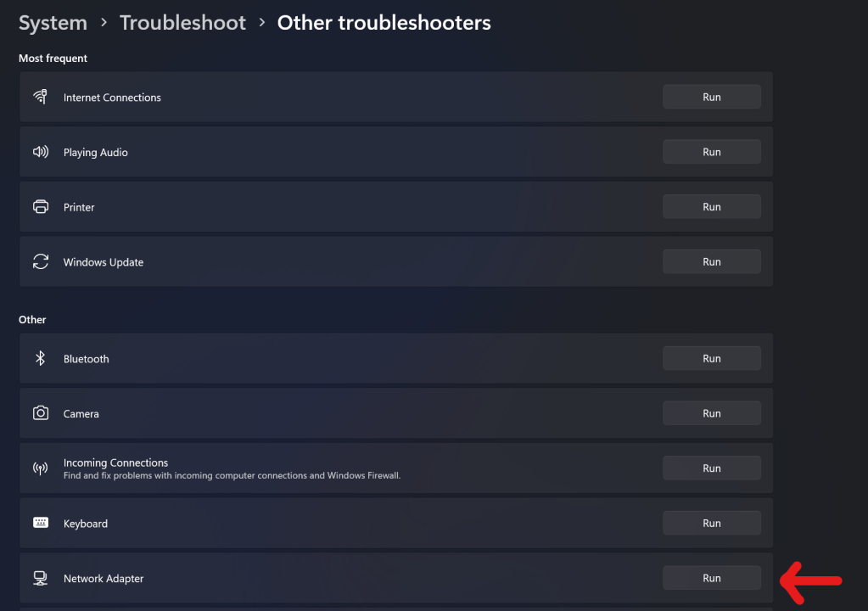The height and width of the screenshot is (611, 868).
Task: Click the Bluetooth icon
Action: pos(40,358)
